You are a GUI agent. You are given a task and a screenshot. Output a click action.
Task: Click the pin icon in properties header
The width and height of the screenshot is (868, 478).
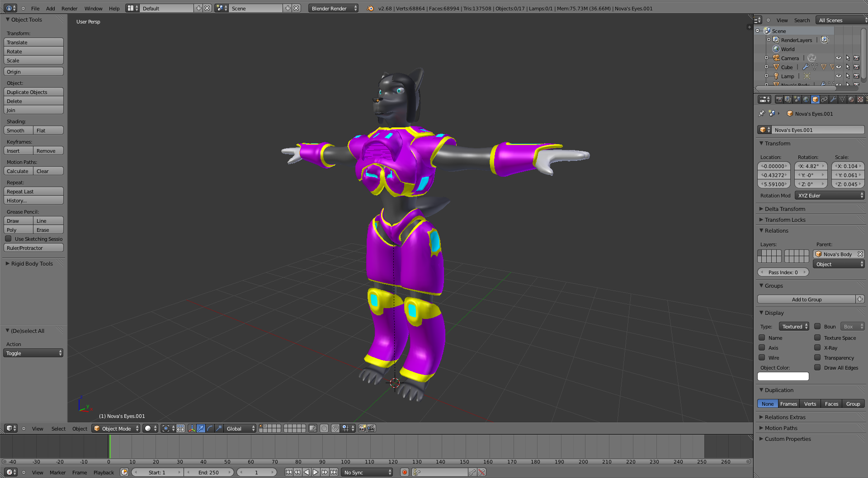(762, 113)
